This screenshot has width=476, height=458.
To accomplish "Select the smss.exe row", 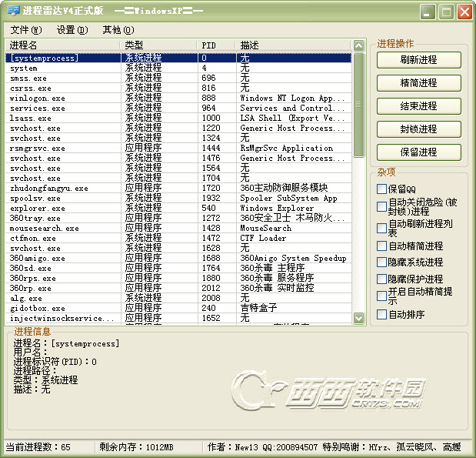I will (178, 78).
